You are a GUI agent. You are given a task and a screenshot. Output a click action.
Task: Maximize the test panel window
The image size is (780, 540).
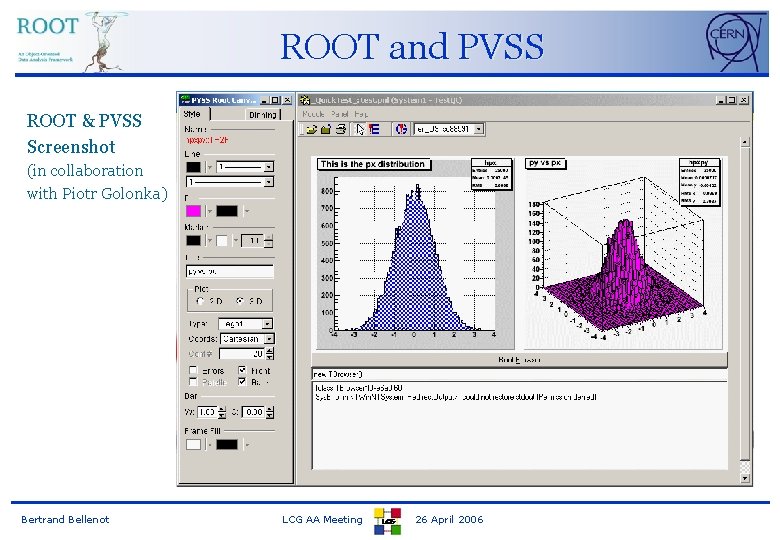coord(732,100)
